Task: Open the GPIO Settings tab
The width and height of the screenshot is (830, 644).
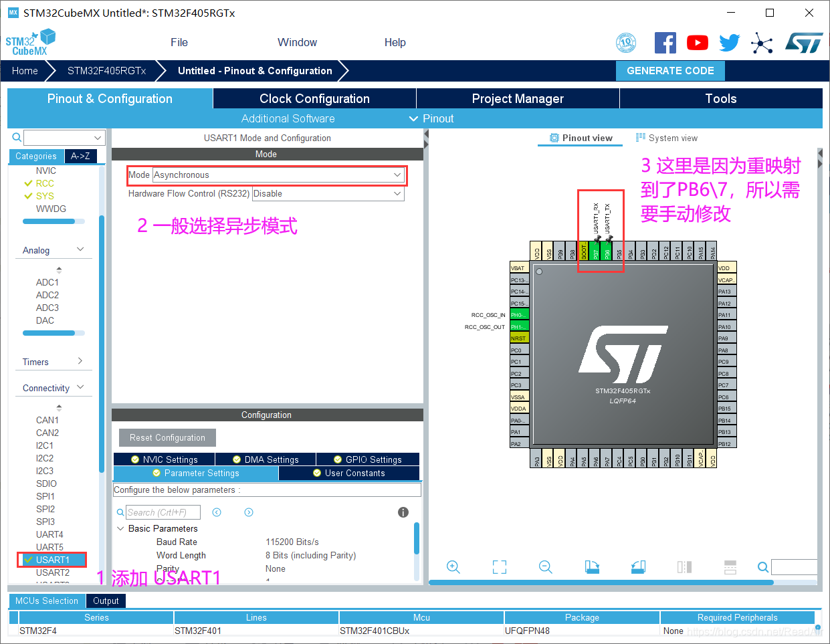Action: coord(368,459)
